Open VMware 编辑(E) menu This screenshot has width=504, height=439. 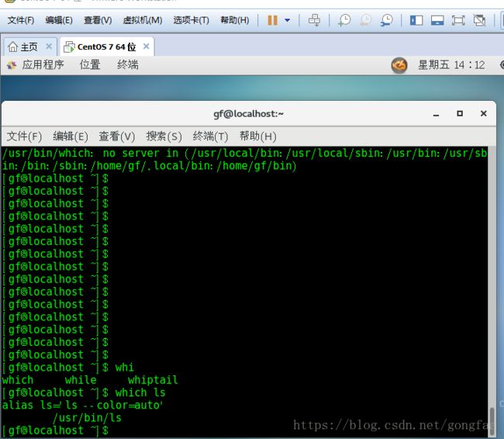[59, 20]
